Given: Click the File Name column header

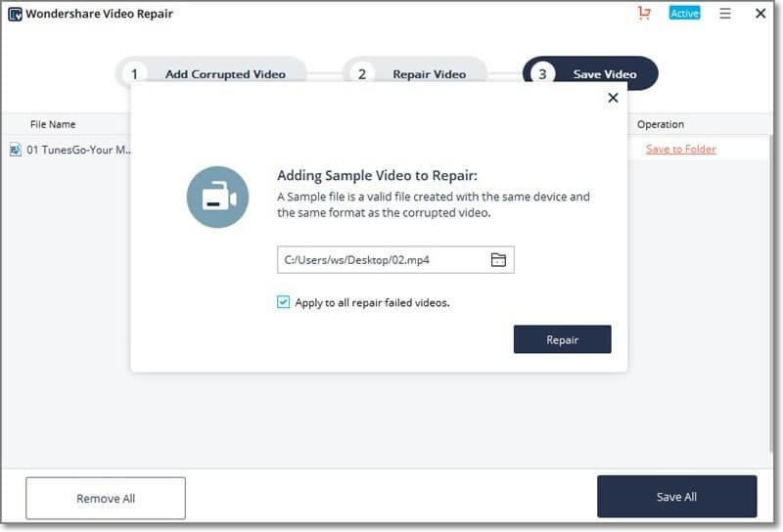Looking at the screenshot, I should click(53, 124).
